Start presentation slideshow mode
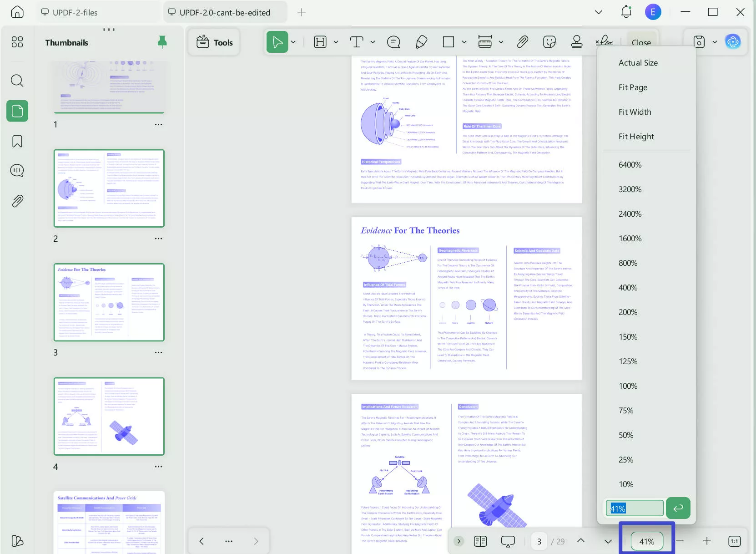 tap(508, 541)
